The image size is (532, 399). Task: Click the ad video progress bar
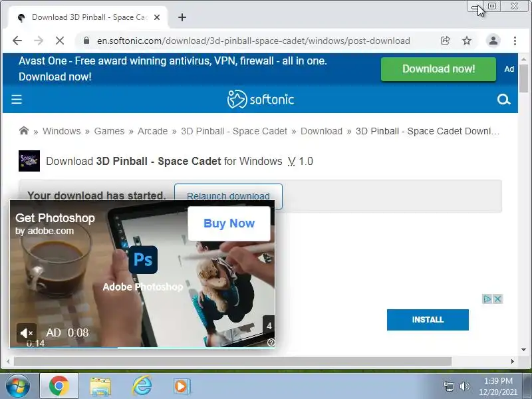(142, 347)
